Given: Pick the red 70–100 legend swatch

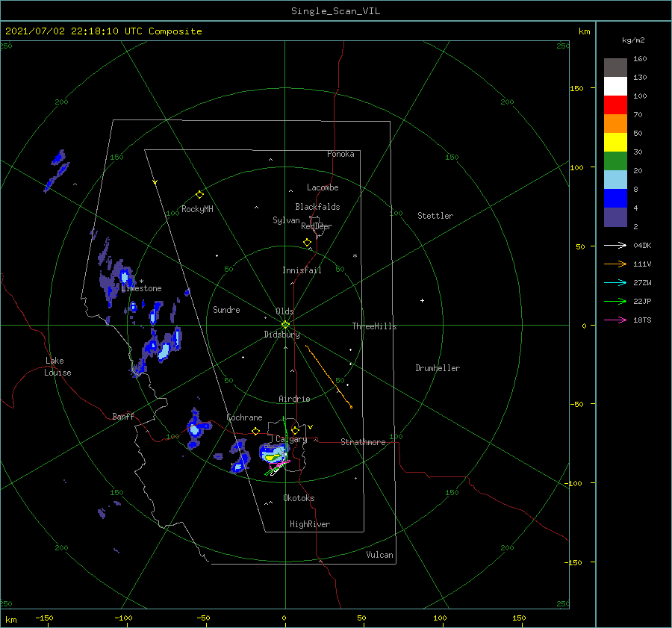Looking at the screenshot, I should coord(615,105).
